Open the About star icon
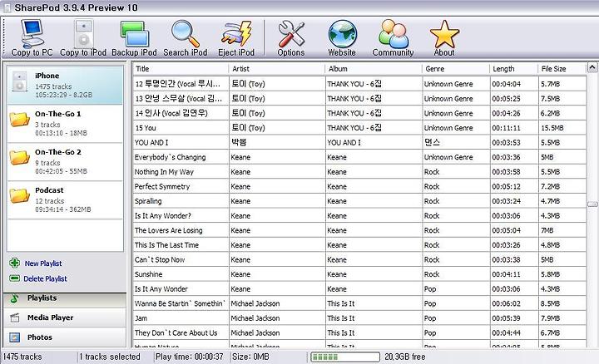599x364 pixels. (x=444, y=38)
